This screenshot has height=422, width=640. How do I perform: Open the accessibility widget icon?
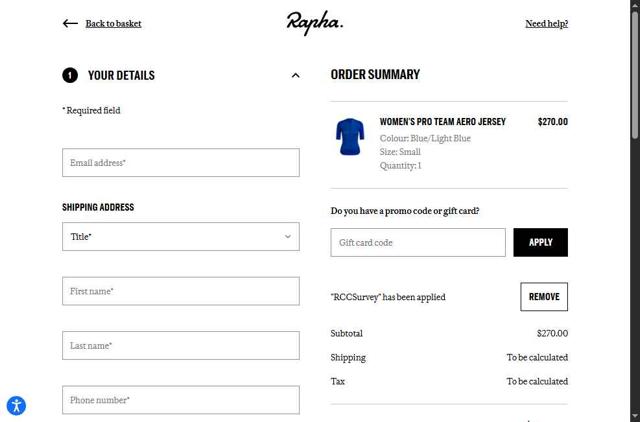[x=16, y=405]
